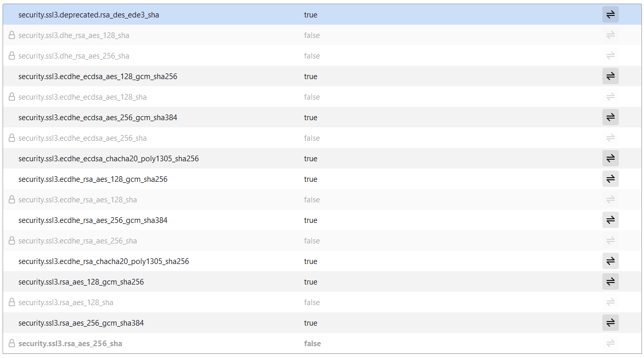Select the false value of security.ssl3.ecdhe_ecdsa_aes_128_sha
Image resolution: width=644 pixels, height=358 pixels.
pos(312,97)
